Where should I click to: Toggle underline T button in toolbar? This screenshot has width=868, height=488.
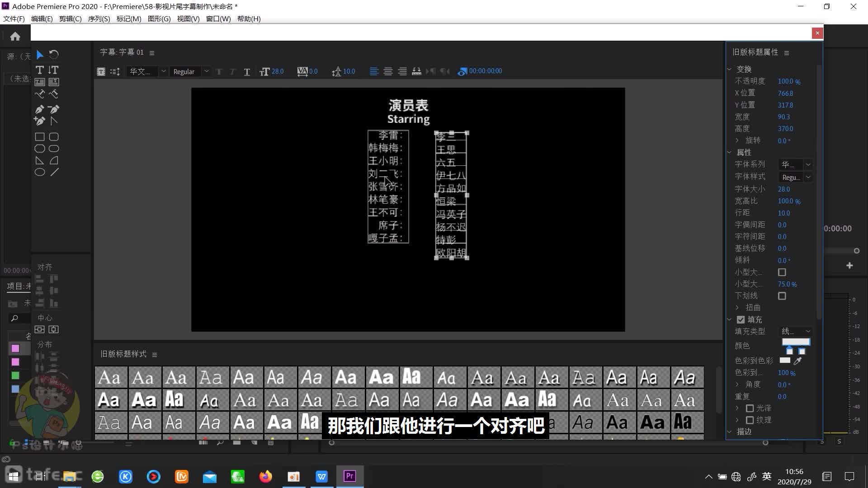click(x=247, y=72)
